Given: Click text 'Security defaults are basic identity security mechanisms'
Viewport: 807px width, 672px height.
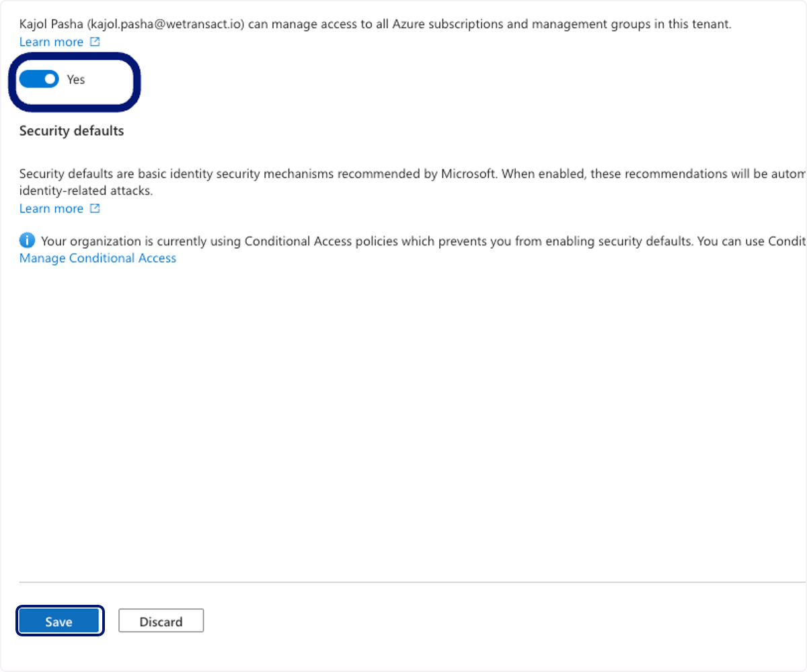Looking at the screenshot, I should 177,174.
